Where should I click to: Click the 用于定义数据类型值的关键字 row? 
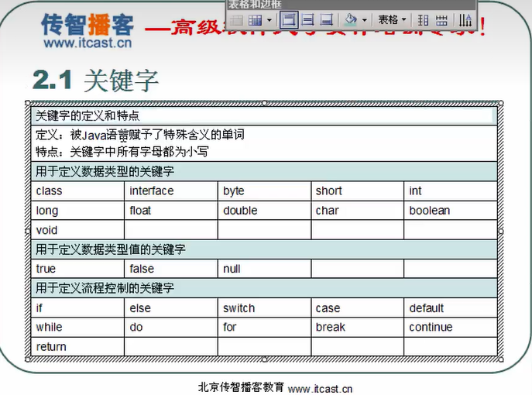(264, 249)
